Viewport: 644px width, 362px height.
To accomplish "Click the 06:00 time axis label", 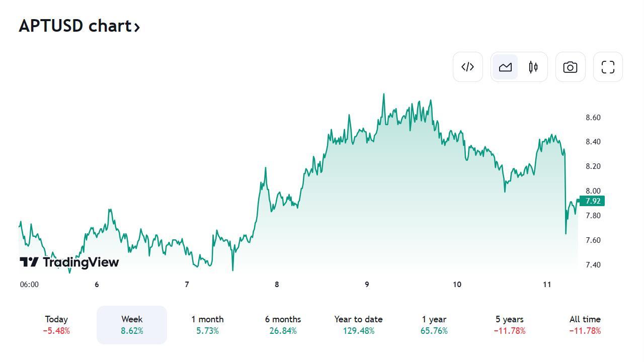I will tap(29, 285).
